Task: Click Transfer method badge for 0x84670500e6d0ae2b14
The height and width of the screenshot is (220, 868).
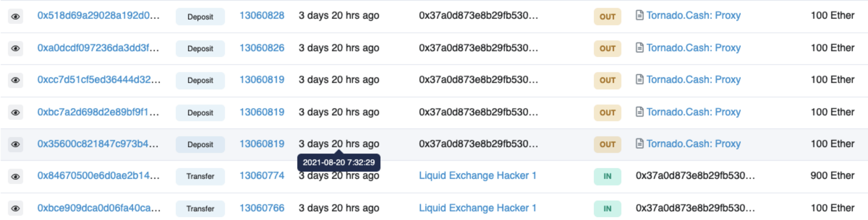Action: (x=200, y=176)
